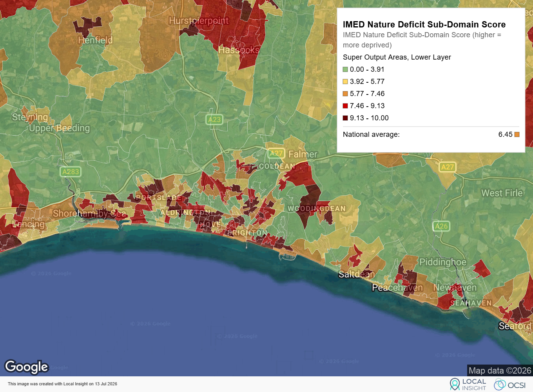Select the West Firle place label
Screen dimensions: 533x392
502,193
